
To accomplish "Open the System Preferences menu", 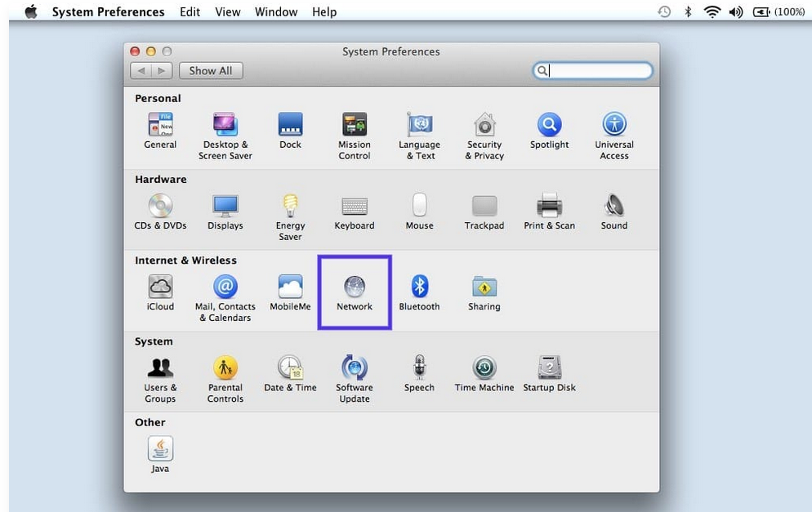I will click(108, 11).
